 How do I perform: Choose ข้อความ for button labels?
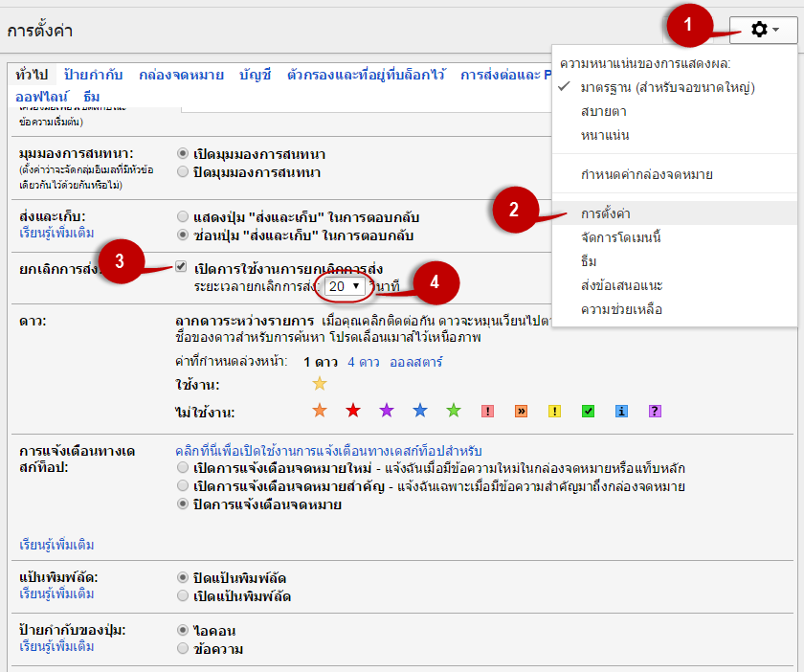(x=184, y=649)
